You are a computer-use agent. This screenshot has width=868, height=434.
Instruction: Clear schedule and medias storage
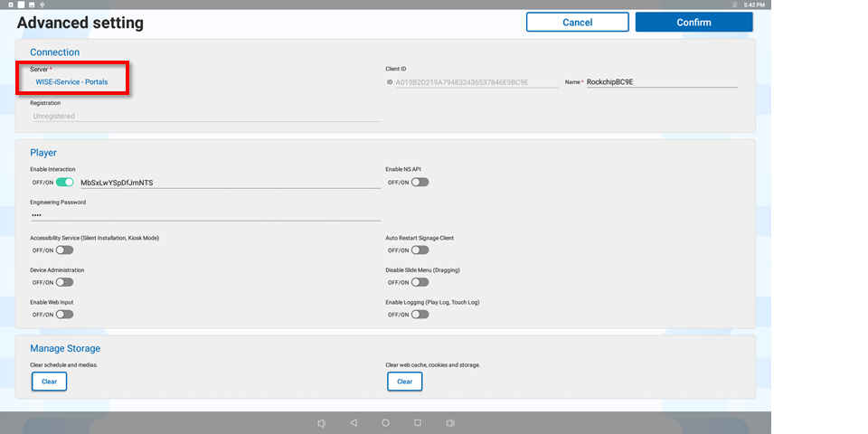(49, 382)
